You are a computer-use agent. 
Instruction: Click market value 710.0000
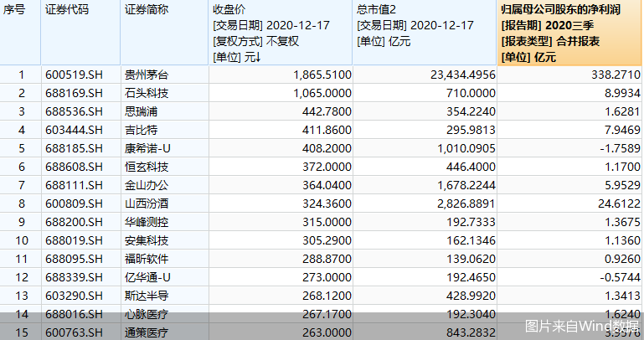(471, 93)
